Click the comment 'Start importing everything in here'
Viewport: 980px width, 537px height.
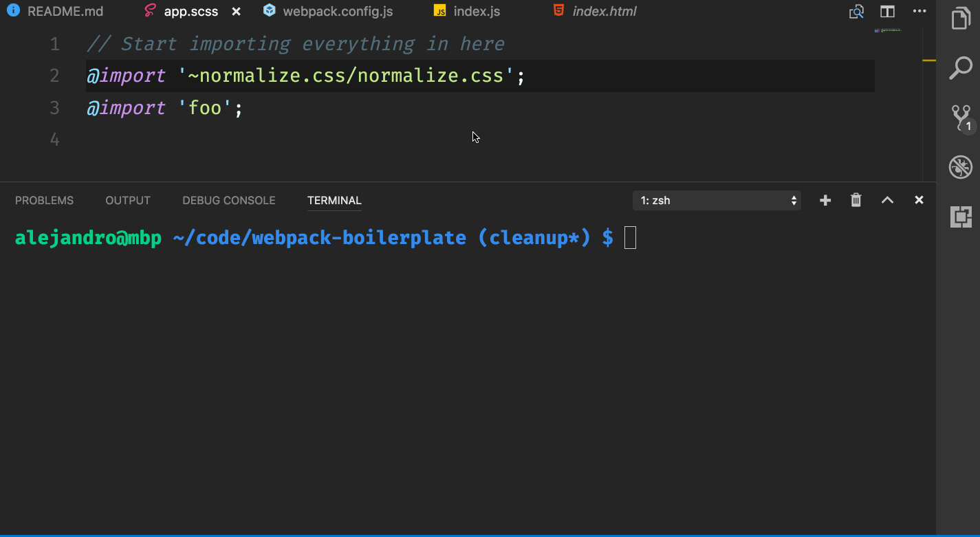[313, 44]
